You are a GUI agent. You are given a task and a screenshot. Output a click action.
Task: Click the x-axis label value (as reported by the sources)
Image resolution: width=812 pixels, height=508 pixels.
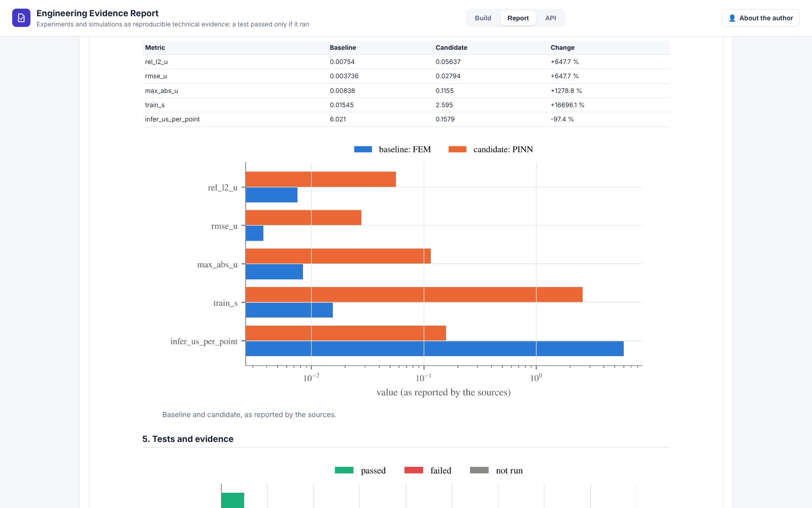click(x=444, y=392)
